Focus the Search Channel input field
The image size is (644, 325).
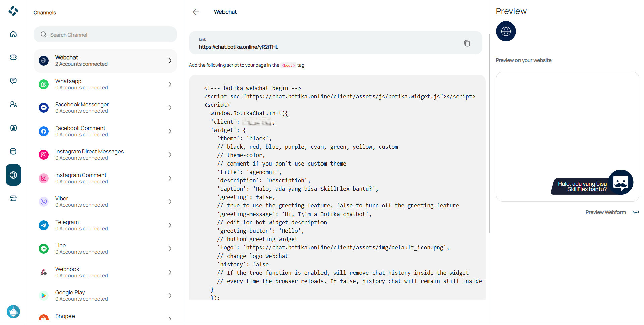105,34
